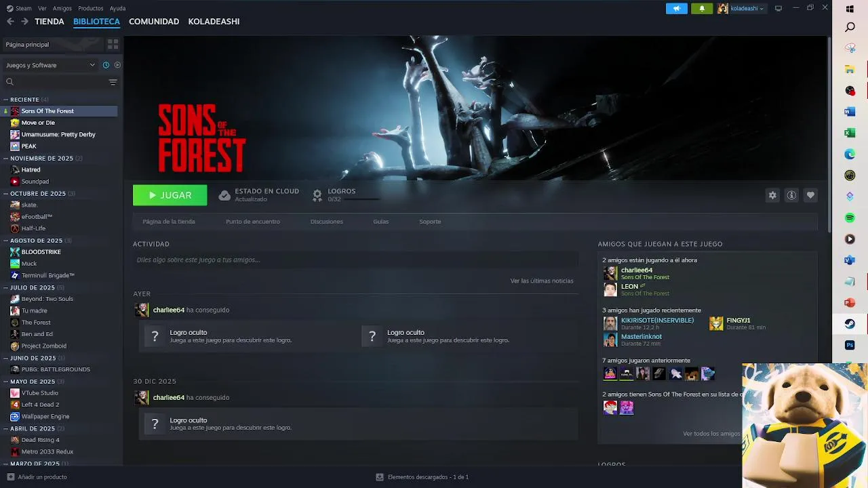
Task: Open the Soporte link
Action: [x=430, y=222]
